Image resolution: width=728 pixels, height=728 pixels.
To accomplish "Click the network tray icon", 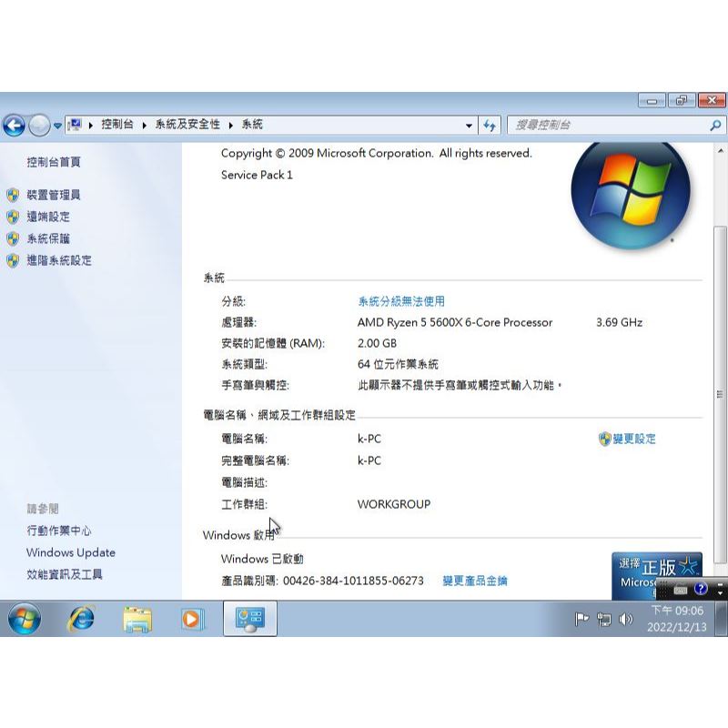I will pos(603,620).
